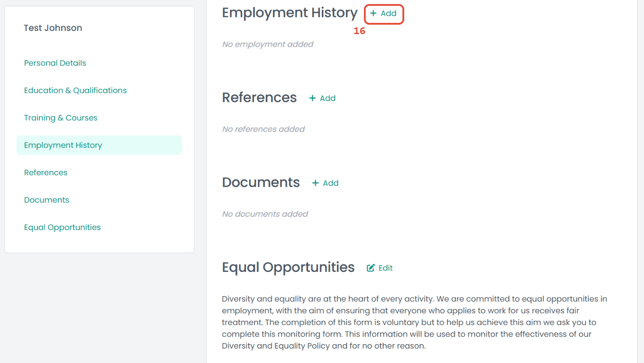Jump to References from the sidebar

(x=46, y=172)
